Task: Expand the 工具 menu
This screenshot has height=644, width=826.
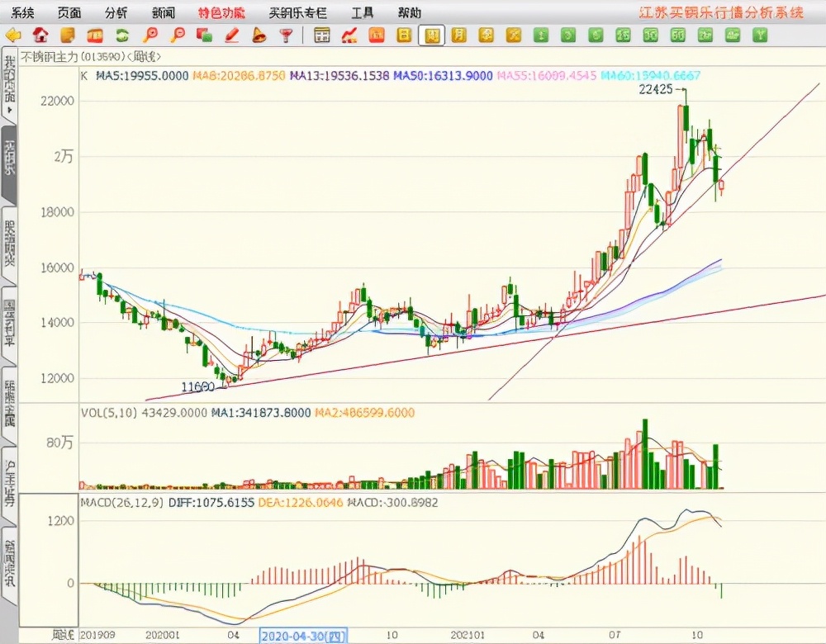Action: click(x=362, y=12)
